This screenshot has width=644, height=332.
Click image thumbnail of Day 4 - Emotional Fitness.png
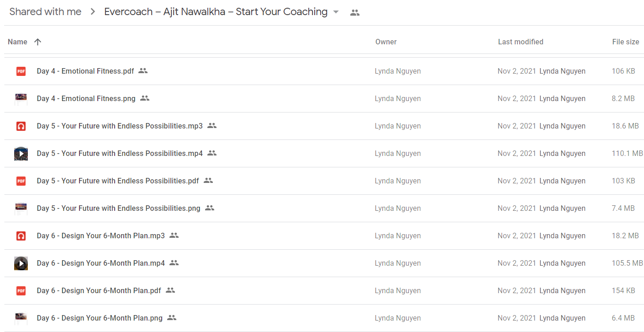(21, 98)
